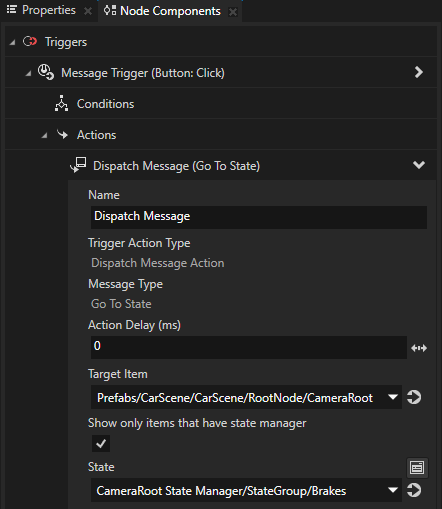Select the Dispatch Message (Go To State) row

(x=221, y=165)
